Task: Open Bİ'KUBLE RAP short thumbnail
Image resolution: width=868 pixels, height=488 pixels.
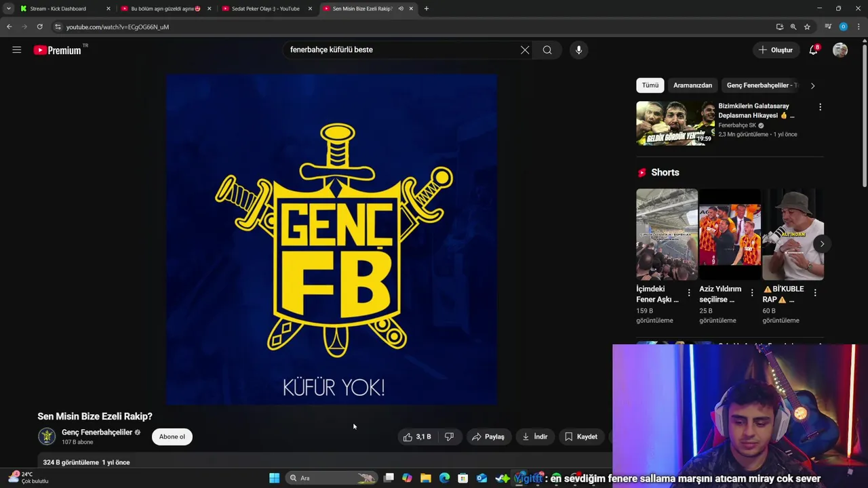Action: point(793,235)
